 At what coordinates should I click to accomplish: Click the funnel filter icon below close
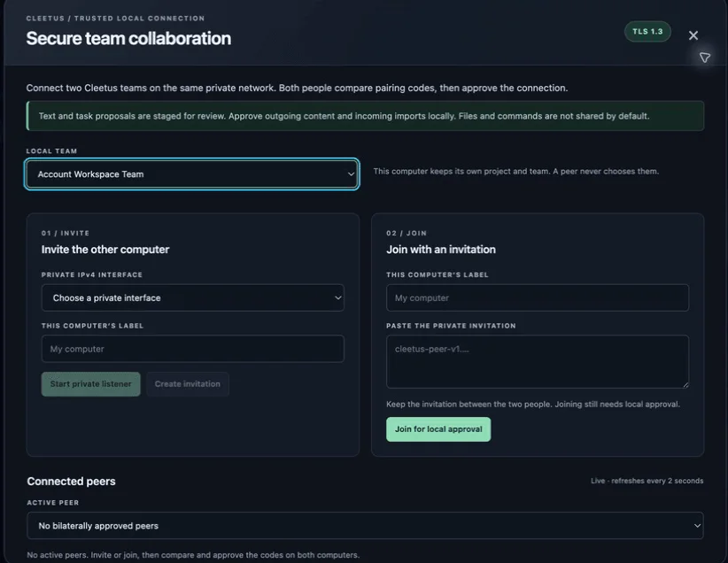click(704, 58)
